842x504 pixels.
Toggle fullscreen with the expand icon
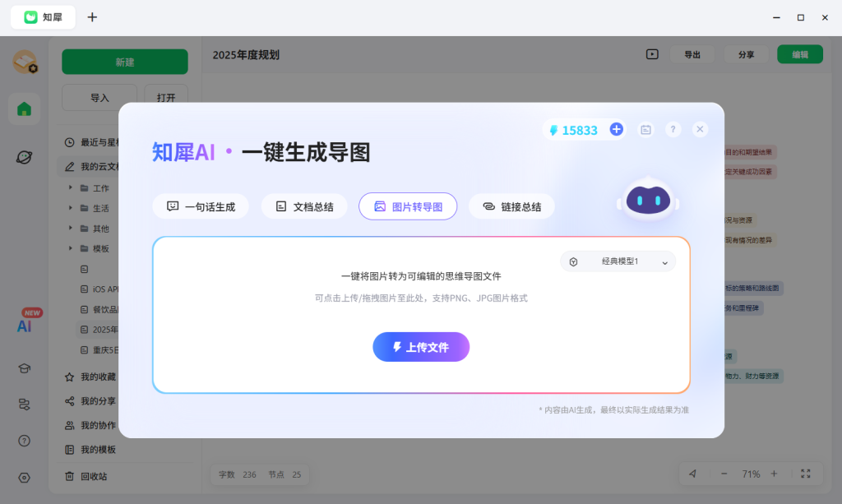tap(806, 474)
